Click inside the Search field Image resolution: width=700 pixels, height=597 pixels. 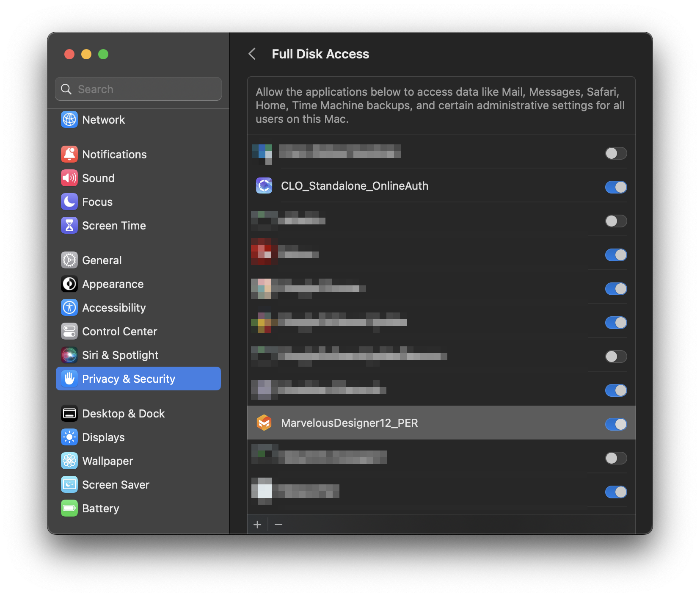138,89
